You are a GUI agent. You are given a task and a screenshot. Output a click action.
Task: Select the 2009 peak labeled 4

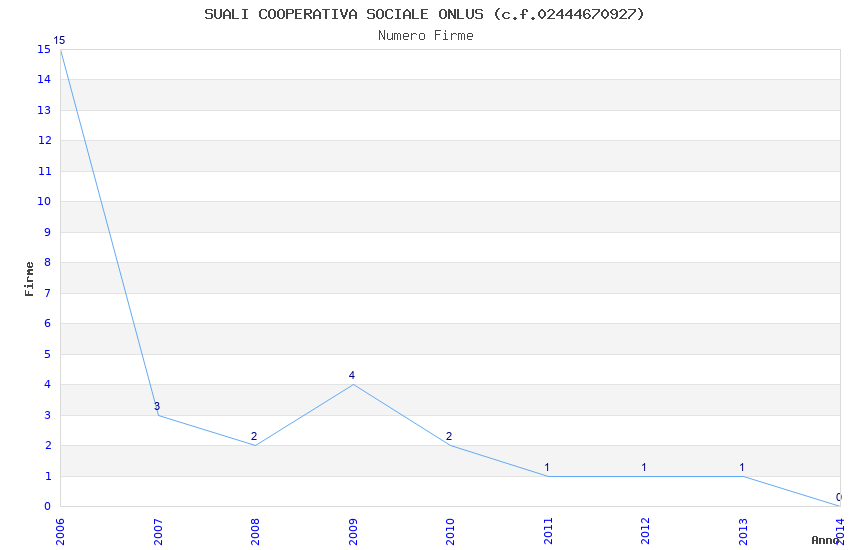353,384
